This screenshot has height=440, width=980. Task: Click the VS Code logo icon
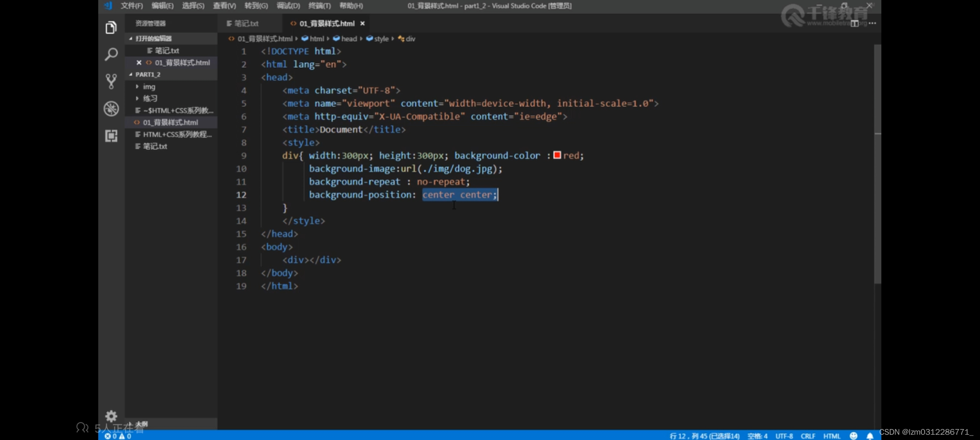tap(108, 6)
